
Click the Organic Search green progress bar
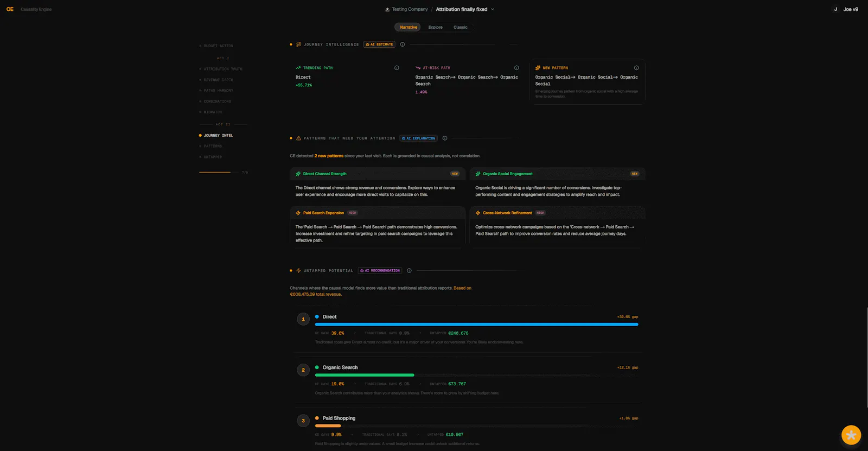point(365,375)
